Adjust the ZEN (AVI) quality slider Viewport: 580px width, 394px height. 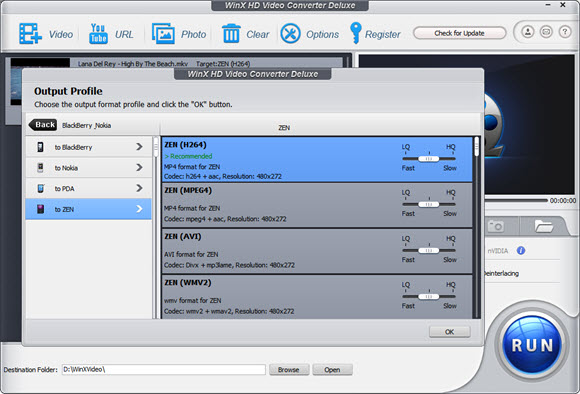429,250
